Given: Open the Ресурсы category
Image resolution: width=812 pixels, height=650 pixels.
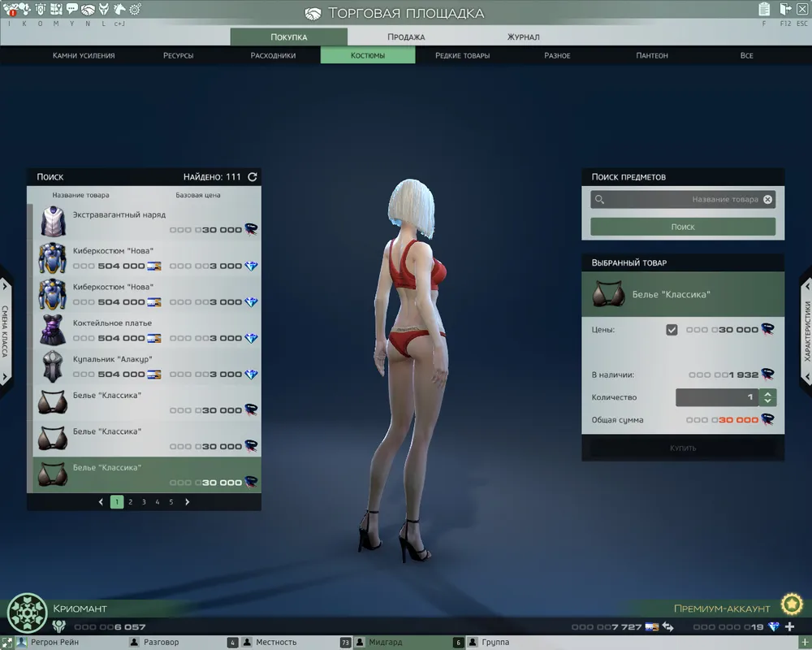Looking at the screenshot, I should (178, 55).
